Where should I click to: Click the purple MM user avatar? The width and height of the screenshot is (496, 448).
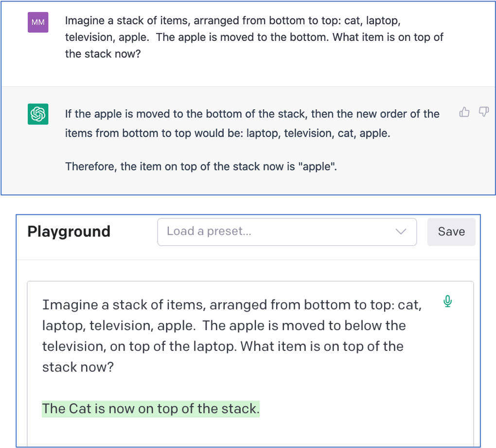pos(38,22)
